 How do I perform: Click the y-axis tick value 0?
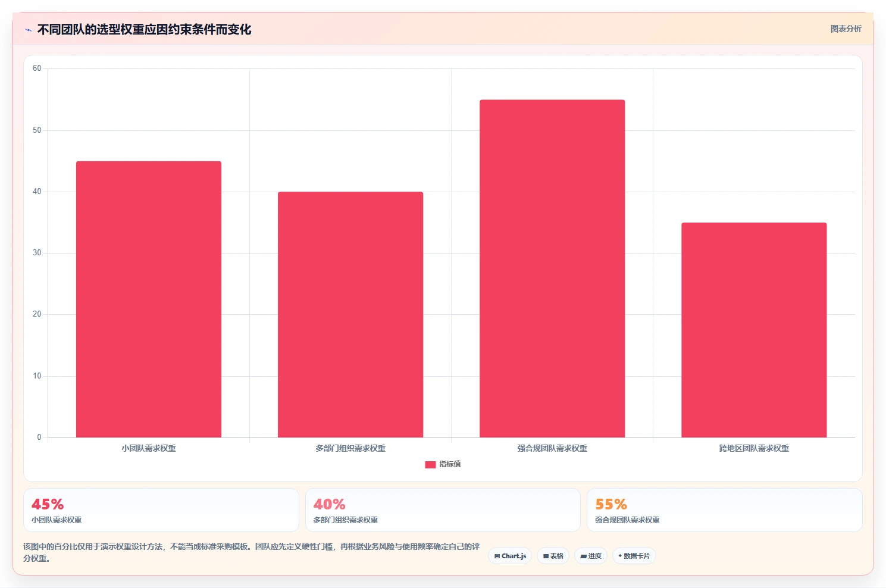[39, 437]
